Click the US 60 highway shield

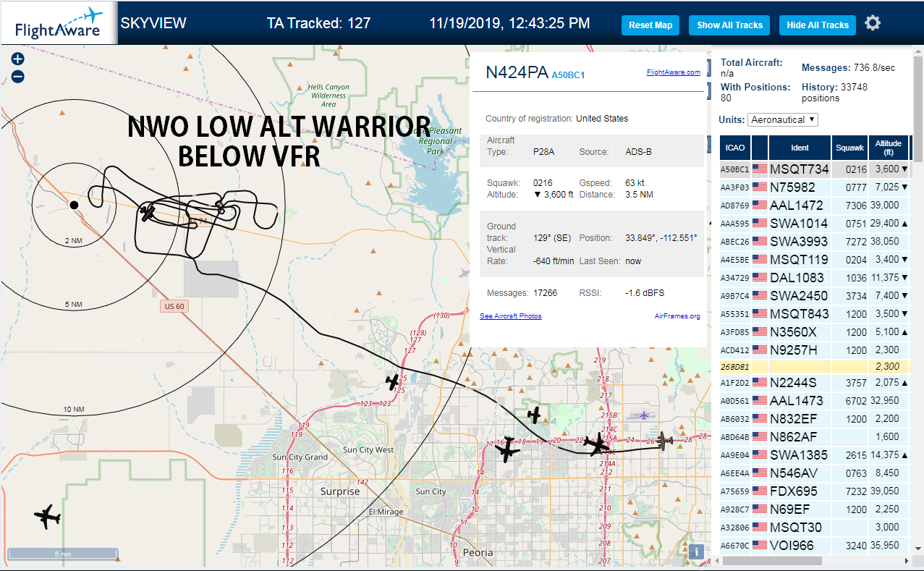[x=174, y=306]
